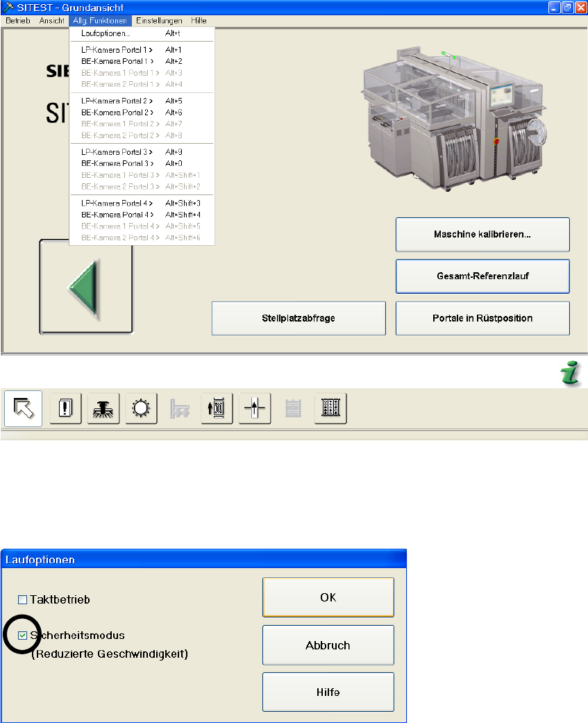Image resolution: width=588 pixels, height=723 pixels.
Task: Click the Maschine kalibrieren... button
Action: coord(482,235)
